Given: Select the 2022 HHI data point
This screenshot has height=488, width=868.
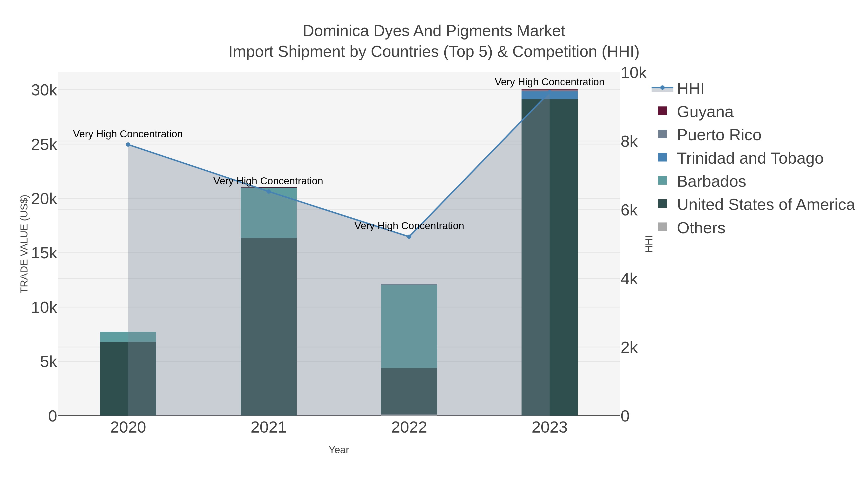Looking at the screenshot, I should tap(409, 237).
